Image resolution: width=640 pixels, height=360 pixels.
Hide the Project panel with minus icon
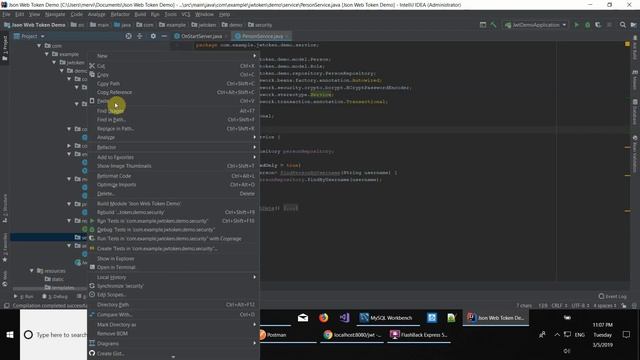(164, 36)
